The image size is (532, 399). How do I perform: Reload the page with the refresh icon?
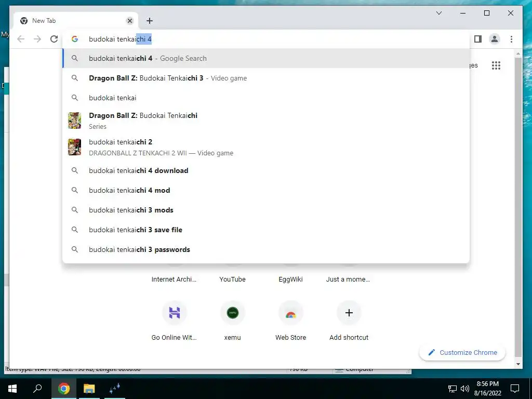[54, 39]
